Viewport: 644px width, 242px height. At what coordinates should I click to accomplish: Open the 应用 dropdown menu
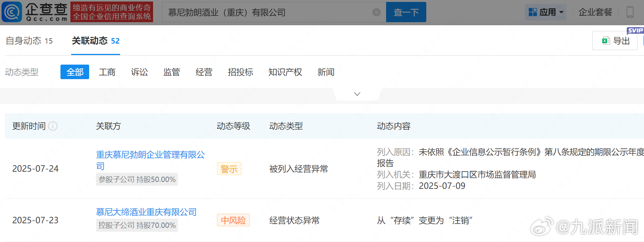click(546, 12)
